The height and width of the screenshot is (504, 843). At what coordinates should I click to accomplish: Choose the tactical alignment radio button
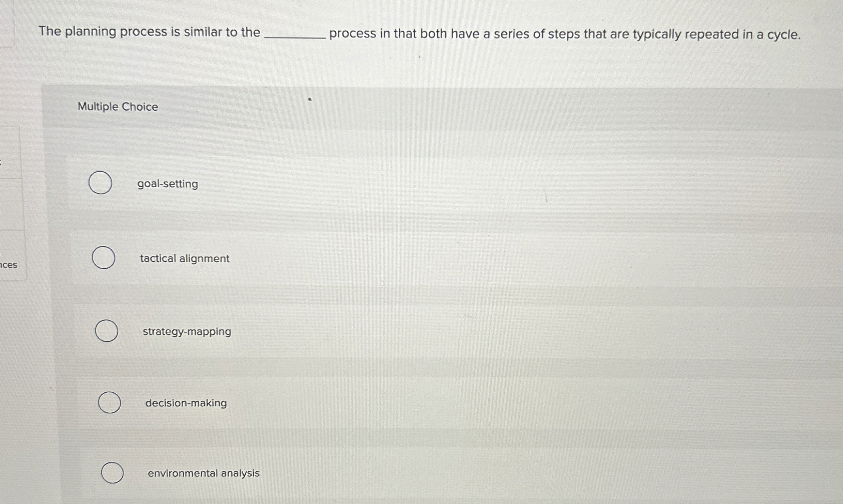tap(103, 258)
